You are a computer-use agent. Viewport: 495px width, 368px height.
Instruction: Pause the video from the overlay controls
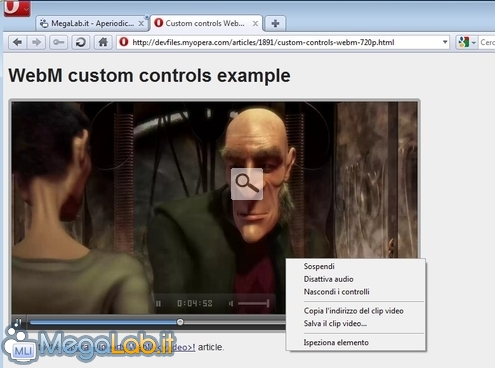pos(158,303)
